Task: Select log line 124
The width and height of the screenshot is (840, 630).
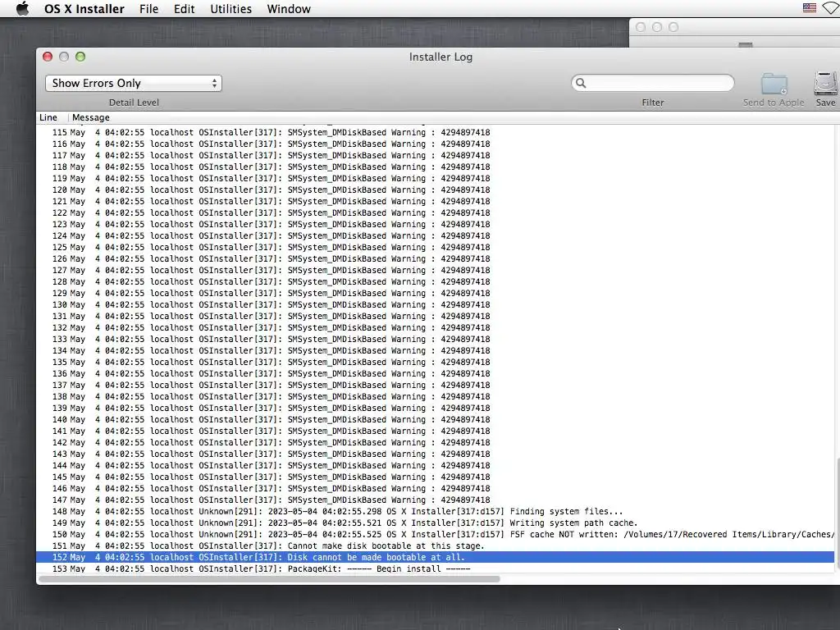Action: click(x=435, y=235)
